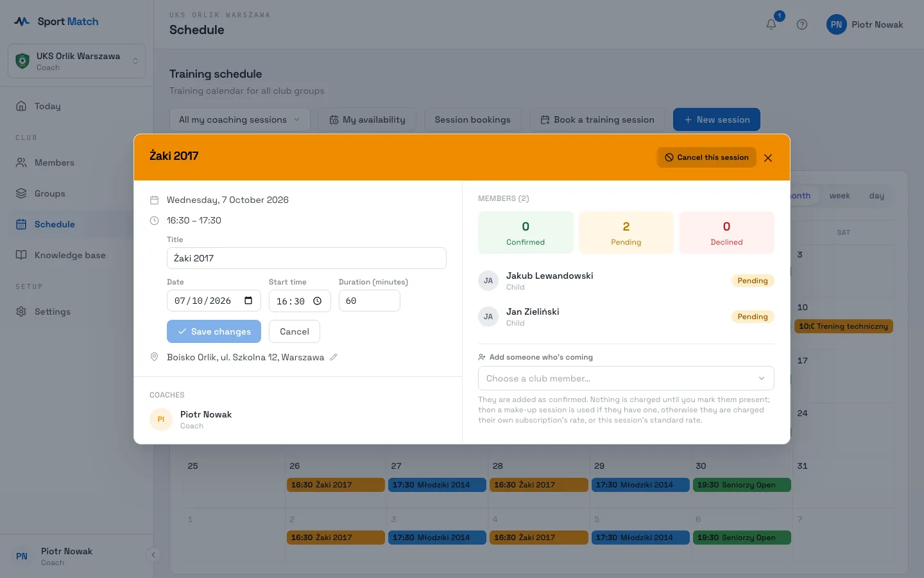Click Boisko Orlik, ul. Szkolna 12 address
This screenshot has height=578, width=924.
pos(245,357)
